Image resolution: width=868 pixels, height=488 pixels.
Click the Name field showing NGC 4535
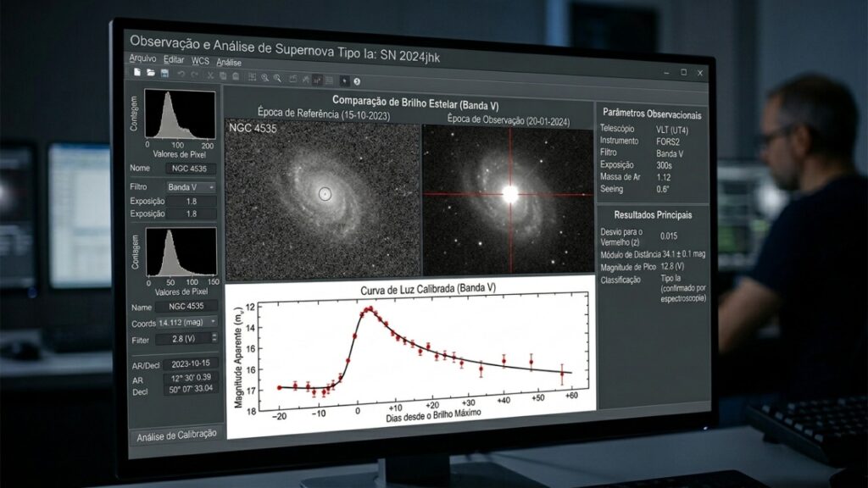click(186, 306)
